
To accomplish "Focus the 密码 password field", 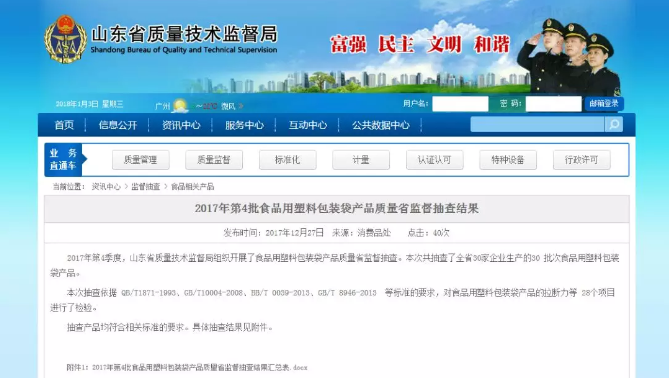I will 553,104.
